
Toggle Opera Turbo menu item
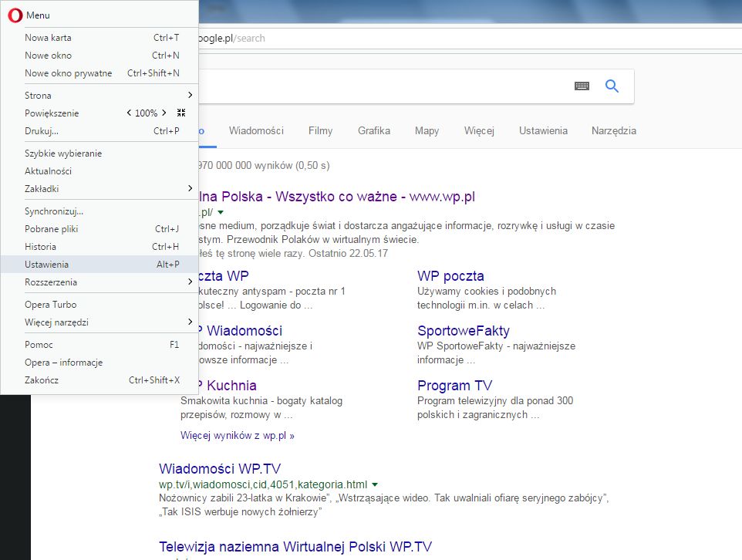[99, 305]
